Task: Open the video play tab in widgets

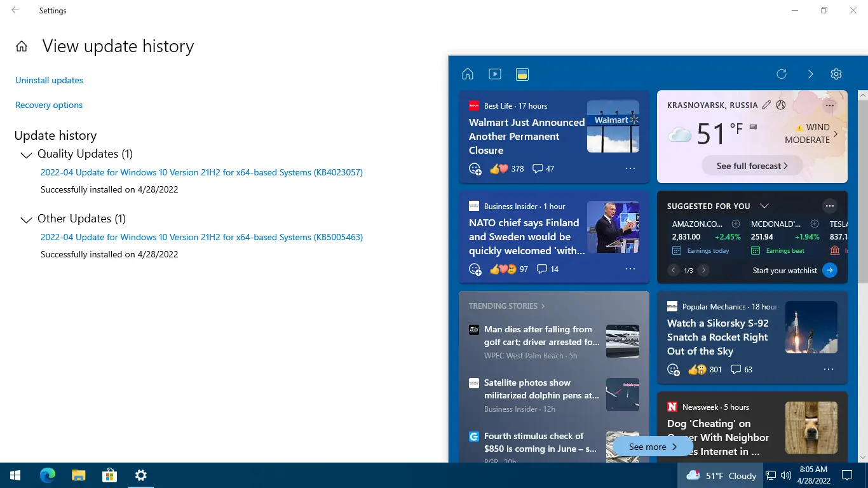Action: (495, 74)
